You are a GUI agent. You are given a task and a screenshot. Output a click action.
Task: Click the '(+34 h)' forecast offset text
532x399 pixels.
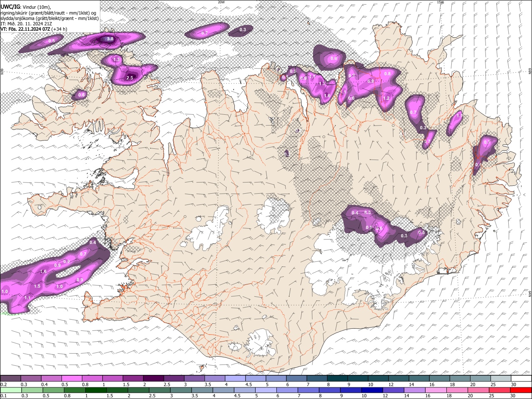coord(59,29)
